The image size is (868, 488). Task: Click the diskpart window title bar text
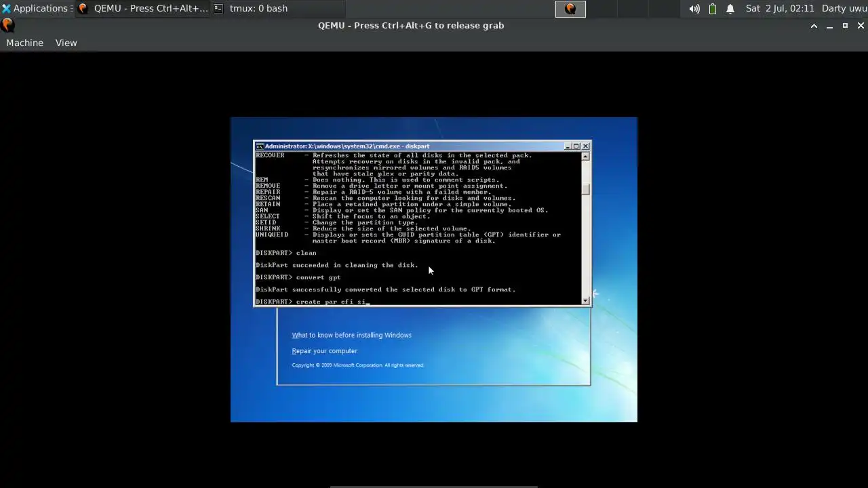coord(347,146)
